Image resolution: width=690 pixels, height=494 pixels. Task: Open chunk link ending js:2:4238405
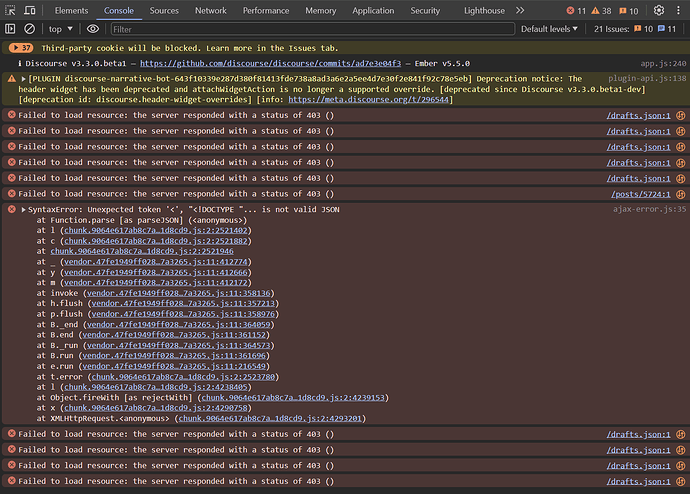click(x=156, y=388)
